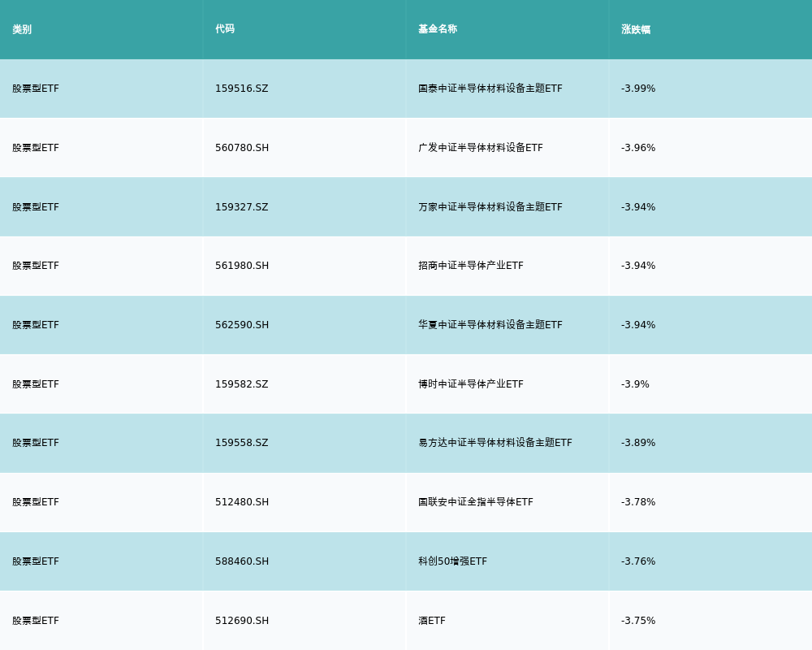The width and height of the screenshot is (812, 650).
Task: Click the -3.76% change value
Action: point(638,561)
